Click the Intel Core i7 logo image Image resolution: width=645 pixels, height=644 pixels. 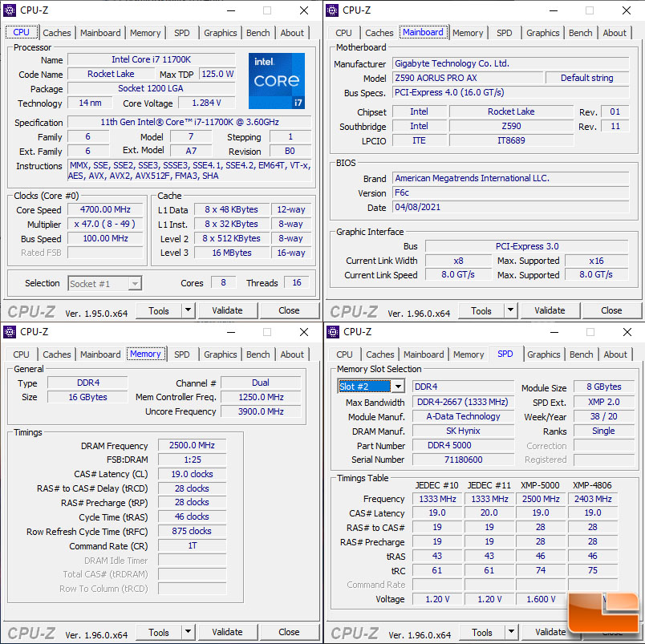coord(277,81)
